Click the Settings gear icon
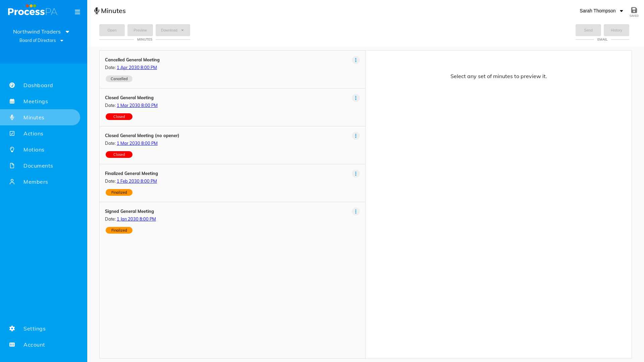Viewport: 644px width, 362px height. pyautogui.click(x=12, y=328)
